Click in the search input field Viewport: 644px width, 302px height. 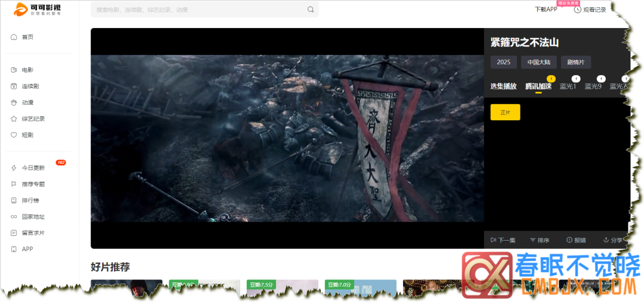197,10
